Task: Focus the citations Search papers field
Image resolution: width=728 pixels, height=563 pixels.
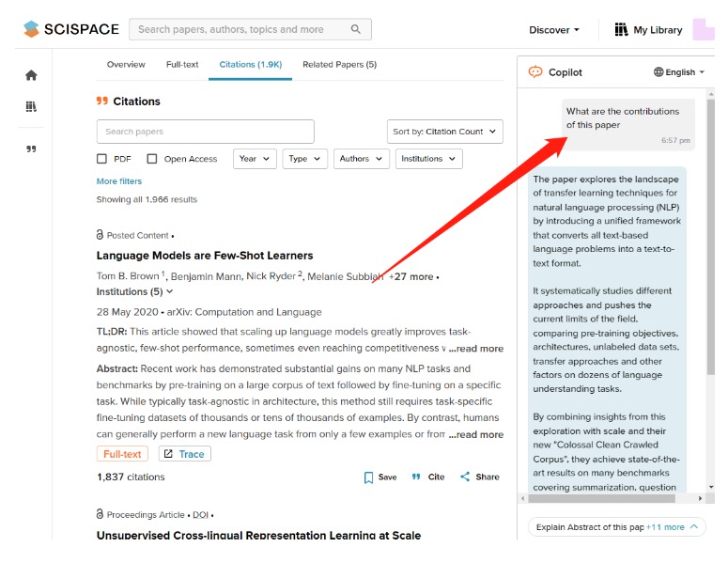Action: click(x=205, y=132)
